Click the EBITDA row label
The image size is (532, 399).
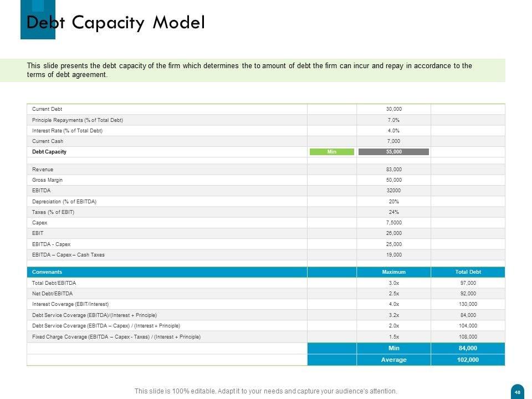point(42,191)
